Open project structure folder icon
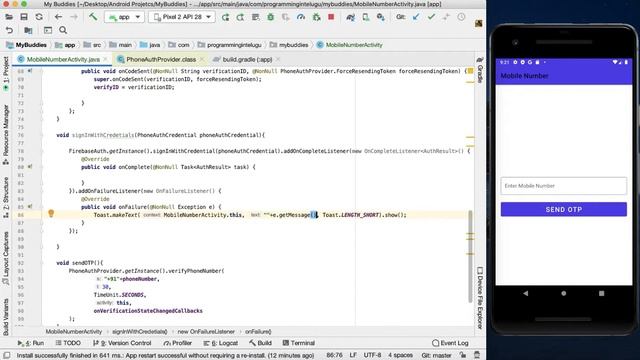 [28, 30]
